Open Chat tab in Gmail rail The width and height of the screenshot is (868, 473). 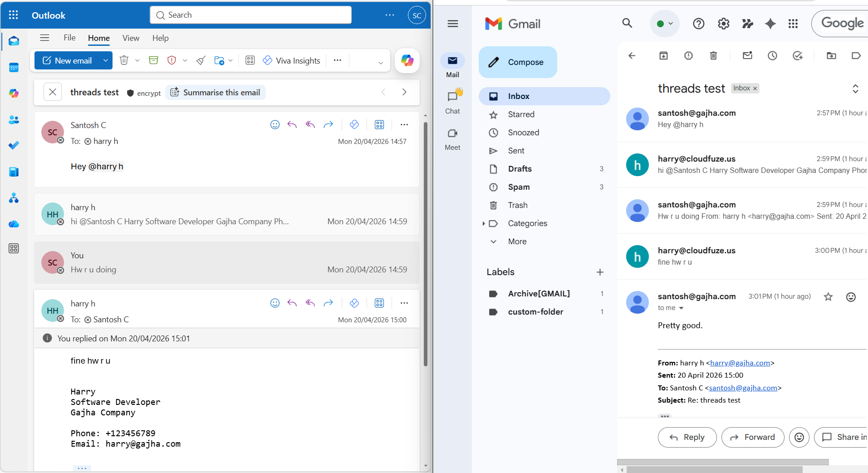pos(453,102)
